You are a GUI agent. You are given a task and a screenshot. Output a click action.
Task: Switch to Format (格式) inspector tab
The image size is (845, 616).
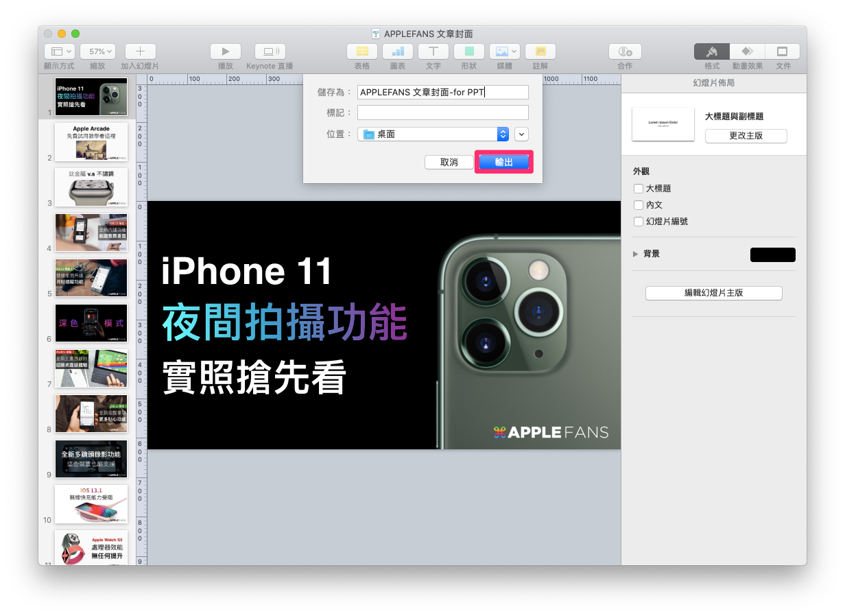click(712, 51)
